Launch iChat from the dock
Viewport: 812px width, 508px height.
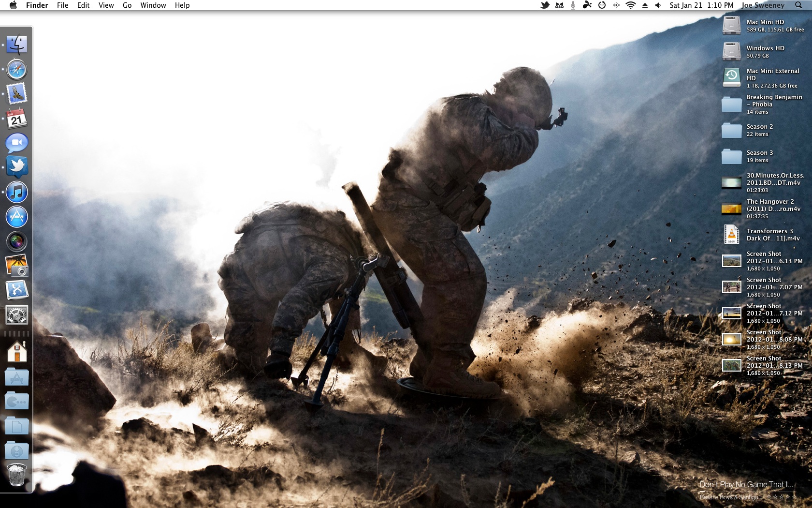coord(16,143)
